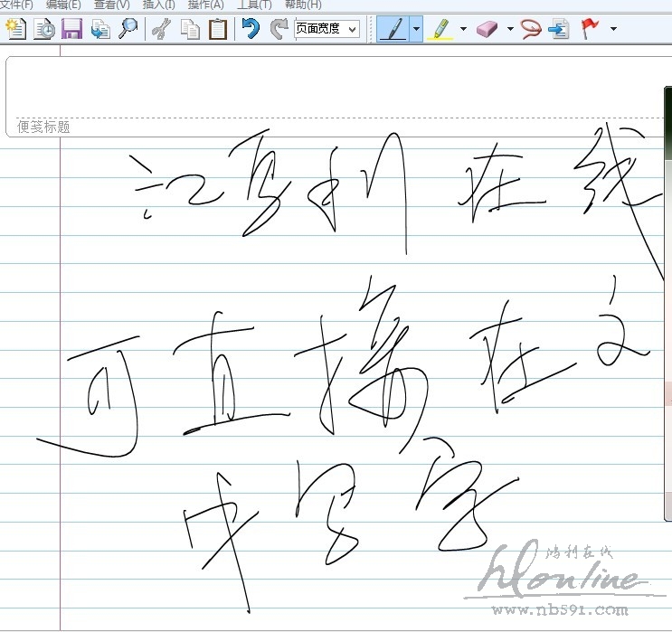The image size is (672, 632).
Task: Open the magnifier search tool
Action: pos(128,29)
